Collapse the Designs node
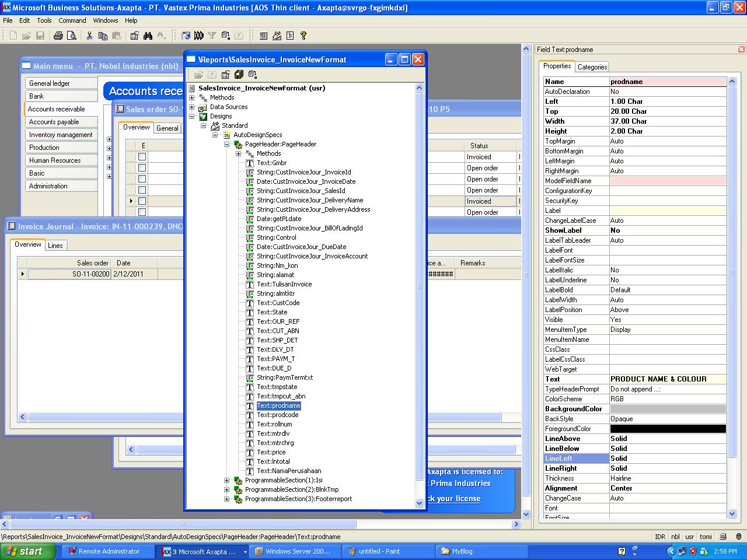This screenshot has height=560, width=747. 192,116
